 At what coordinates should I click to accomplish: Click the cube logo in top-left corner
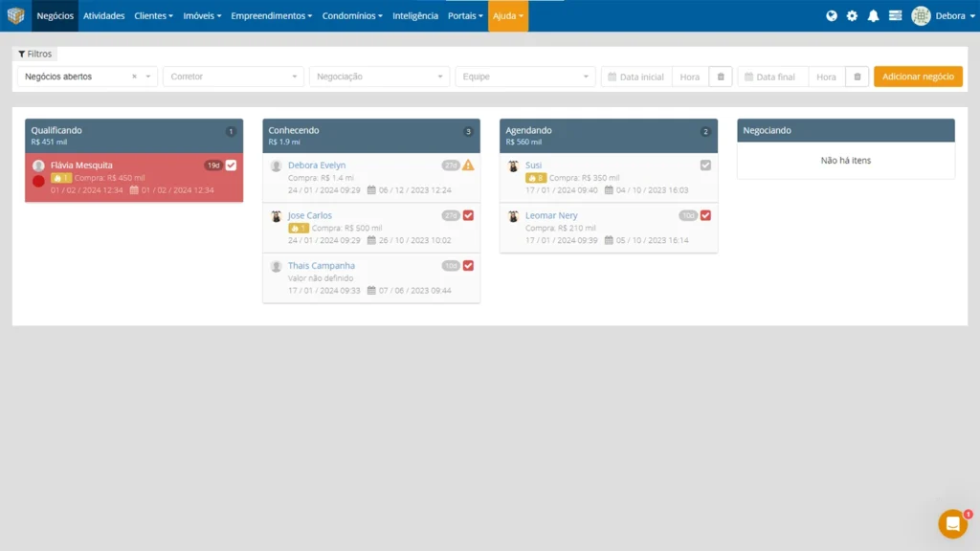(15, 15)
